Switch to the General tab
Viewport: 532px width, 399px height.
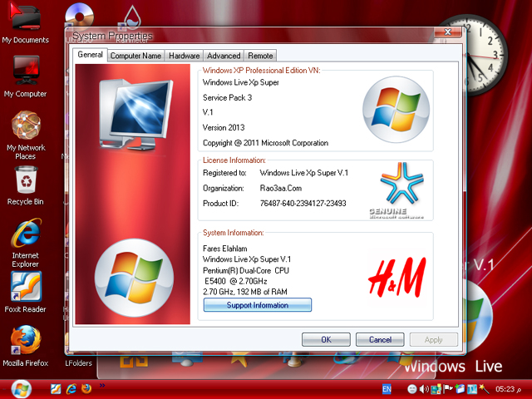tap(91, 55)
